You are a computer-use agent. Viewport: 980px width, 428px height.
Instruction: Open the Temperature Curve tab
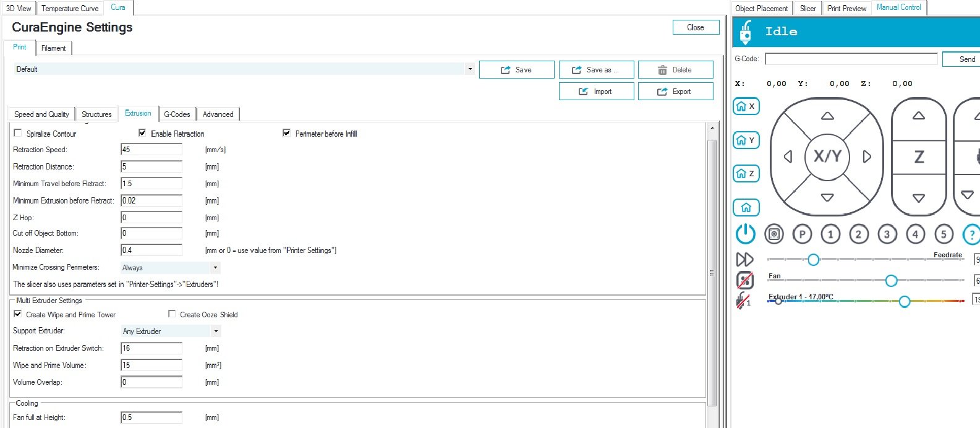point(70,8)
